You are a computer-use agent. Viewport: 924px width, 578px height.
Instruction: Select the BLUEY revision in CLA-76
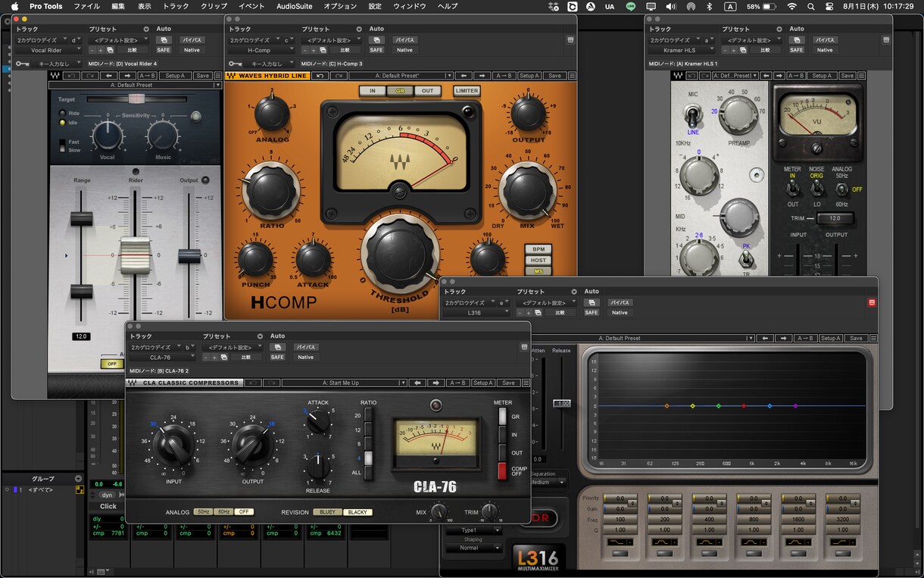[327, 512]
